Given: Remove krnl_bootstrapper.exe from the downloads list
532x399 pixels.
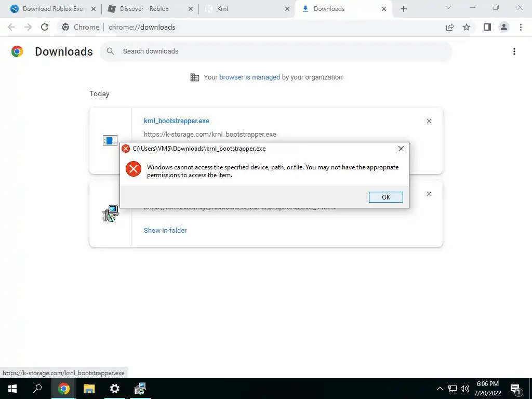Looking at the screenshot, I should 429,121.
